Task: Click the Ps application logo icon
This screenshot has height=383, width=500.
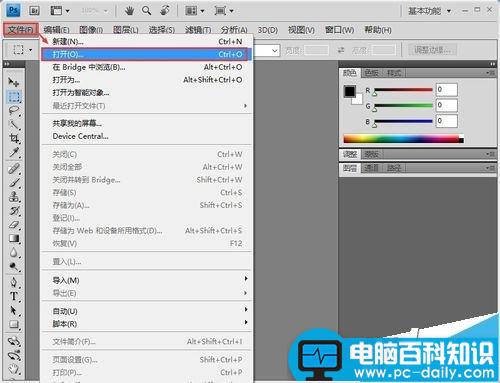Action: 13,11
